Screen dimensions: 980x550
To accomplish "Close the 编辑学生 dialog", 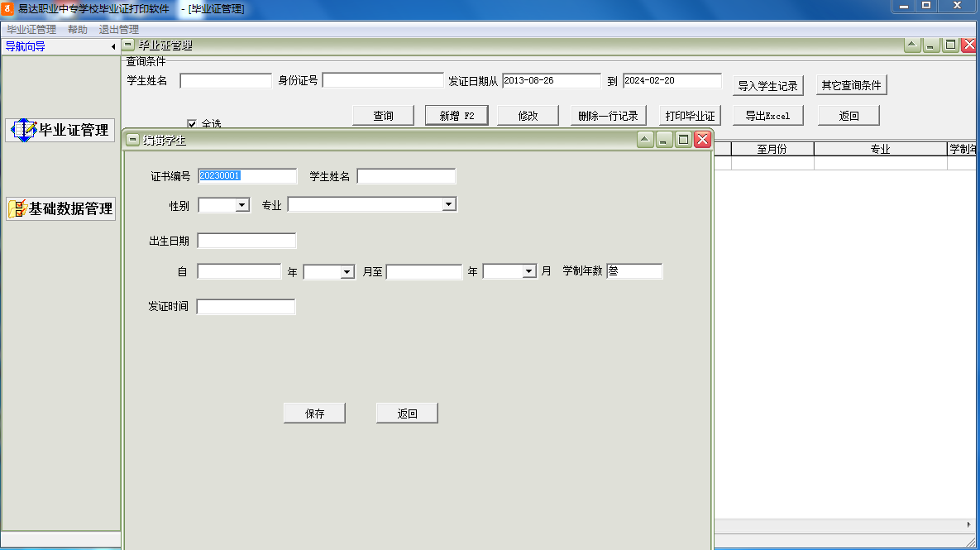I will click(702, 140).
